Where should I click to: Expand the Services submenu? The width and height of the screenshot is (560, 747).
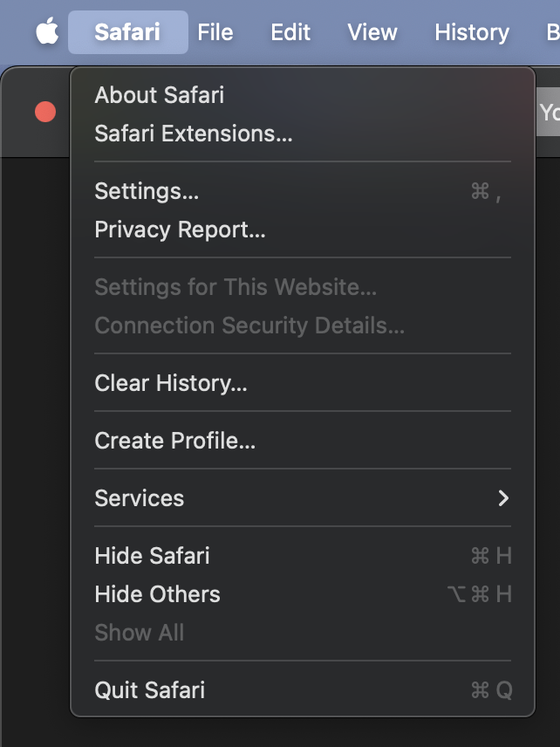pos(303,498)
